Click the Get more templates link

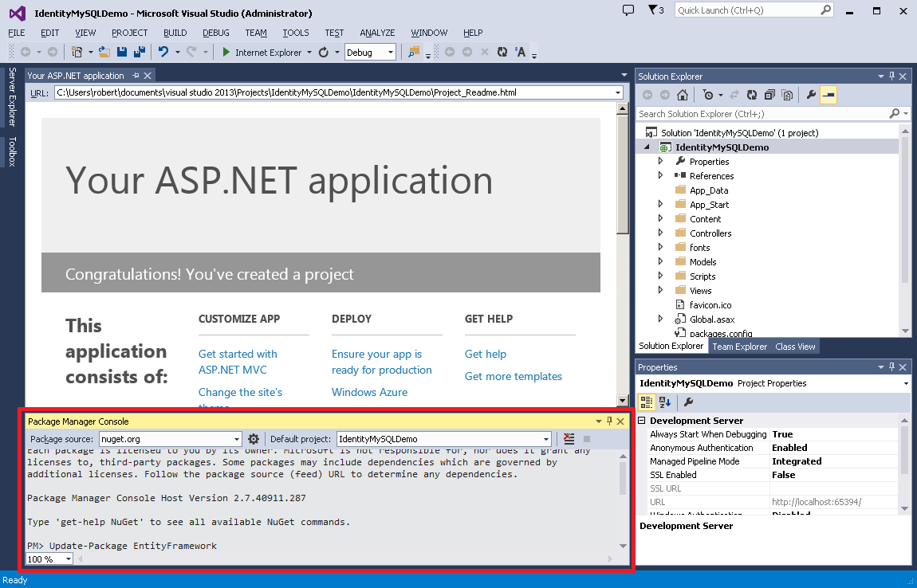513,375
